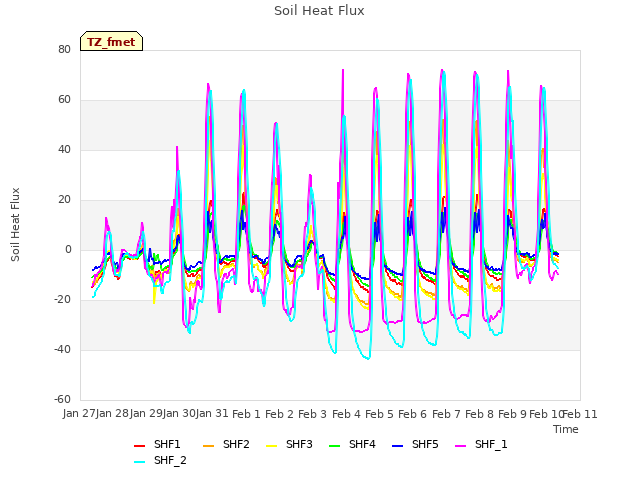Click the green SHF4 legend color marker
Screen dimensions: 640x480
pyautogui.click(x=334, y=446)
